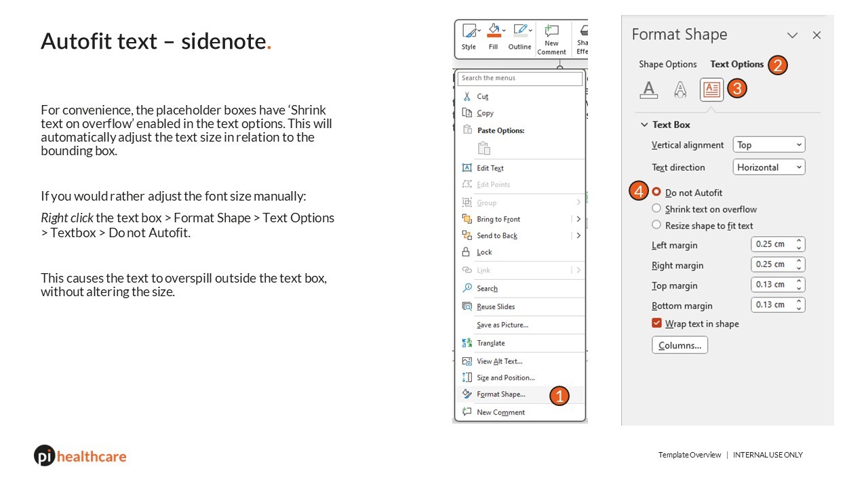Click the Copy icon in context menu
Viewport: 868px width, 488px height.
(x=467, y=113)
